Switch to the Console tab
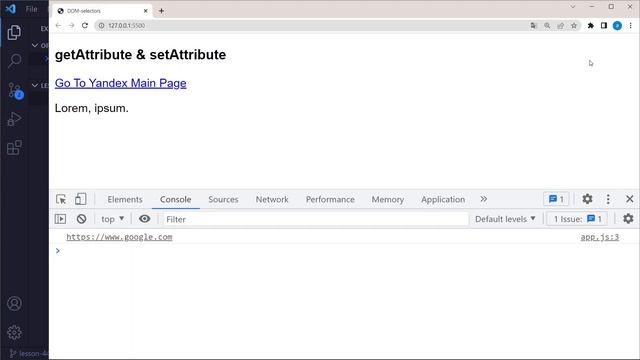 tap(176, 199)
